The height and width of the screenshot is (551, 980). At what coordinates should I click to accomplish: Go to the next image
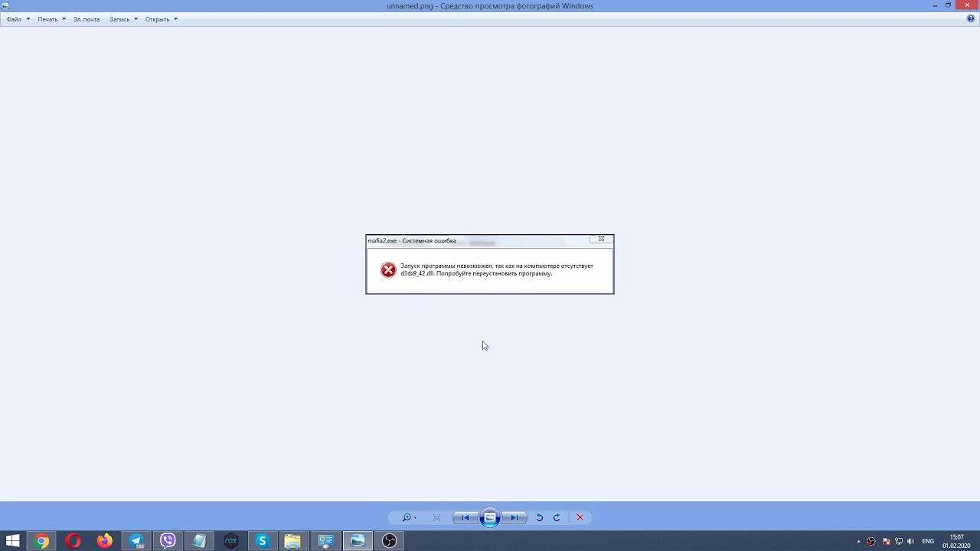(514, 518)
